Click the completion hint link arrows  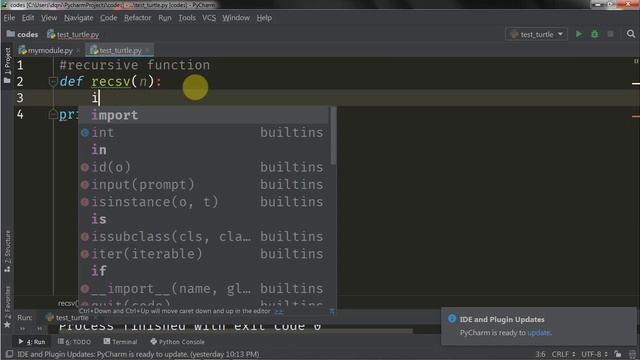[x=279, y=311]
